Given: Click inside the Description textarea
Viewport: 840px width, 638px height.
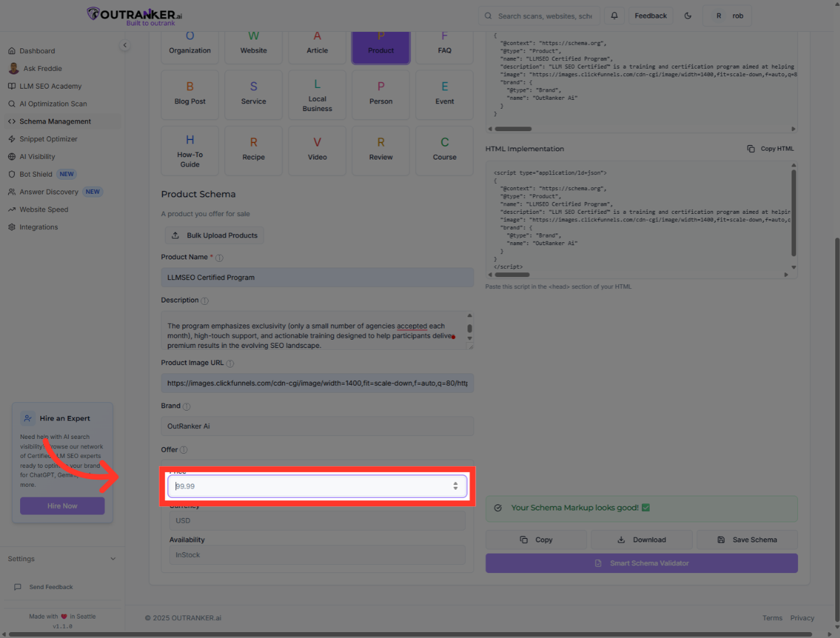Looking at the screenshot, I should pyautogui.click(x=317, y=331).
